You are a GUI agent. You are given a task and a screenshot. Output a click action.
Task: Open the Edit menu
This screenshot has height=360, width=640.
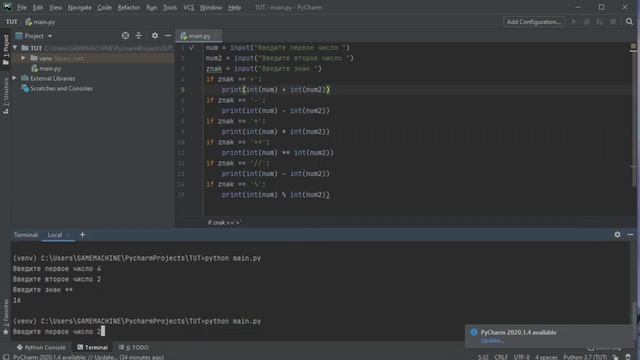point(38,7)
